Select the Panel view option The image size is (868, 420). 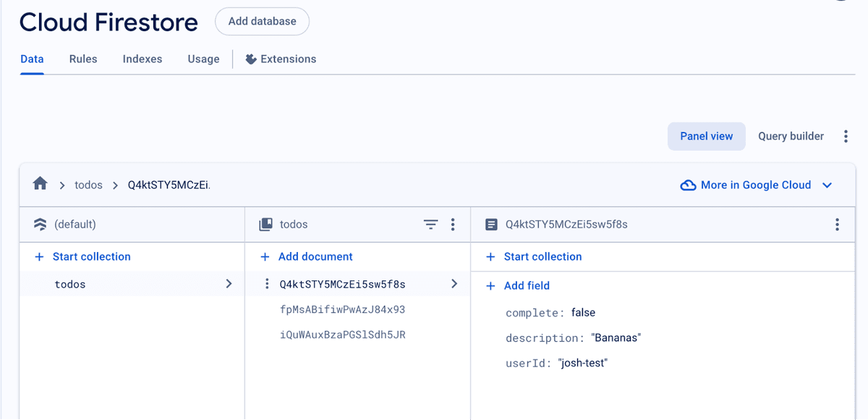tap(706, 135)
